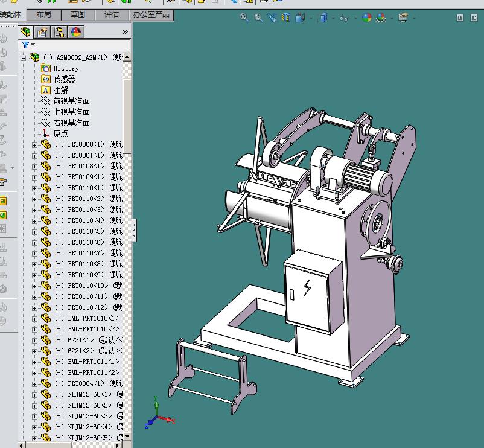This screenshot has height=448, width=484.
Task: Open the ConfigurationManager tab icon
Action: click(x=59, y=32)
